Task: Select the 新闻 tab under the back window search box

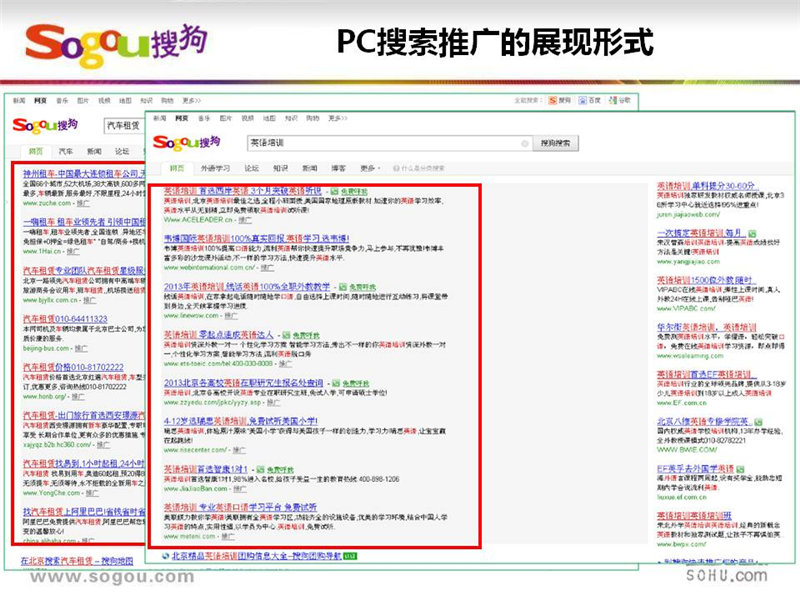Action: pos(94,151)
